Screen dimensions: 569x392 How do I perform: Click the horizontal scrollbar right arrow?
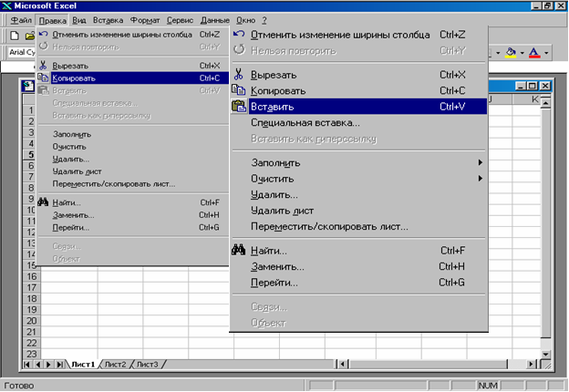point(532,364)
